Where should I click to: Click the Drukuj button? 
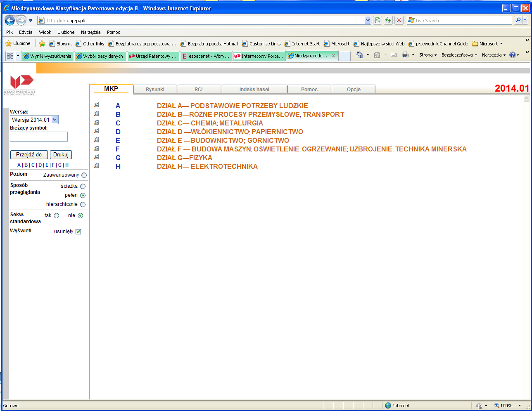(x=61, y=155)
